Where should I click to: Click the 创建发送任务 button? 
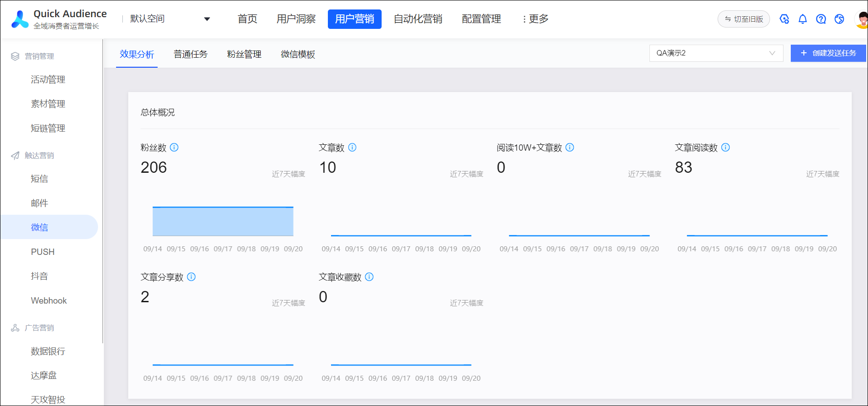click(828, 53)
